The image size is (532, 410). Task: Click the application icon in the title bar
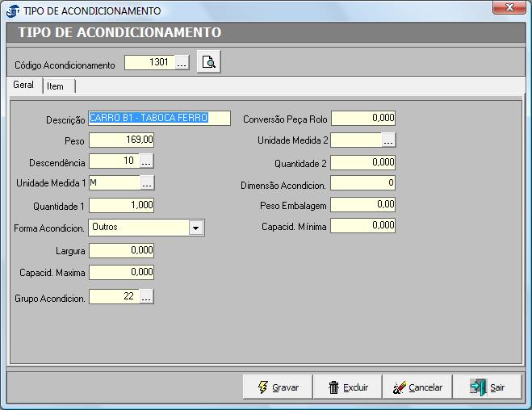point(12,11)
